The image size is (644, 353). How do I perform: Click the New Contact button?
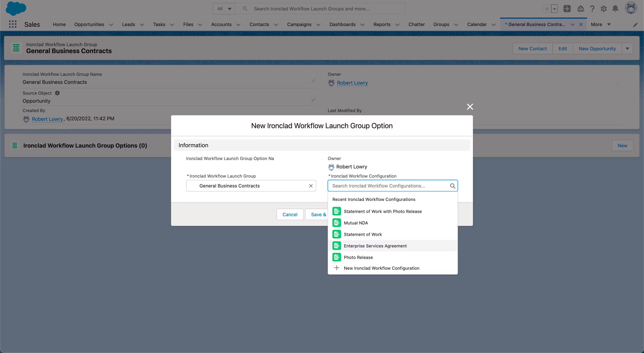[532, 49]
